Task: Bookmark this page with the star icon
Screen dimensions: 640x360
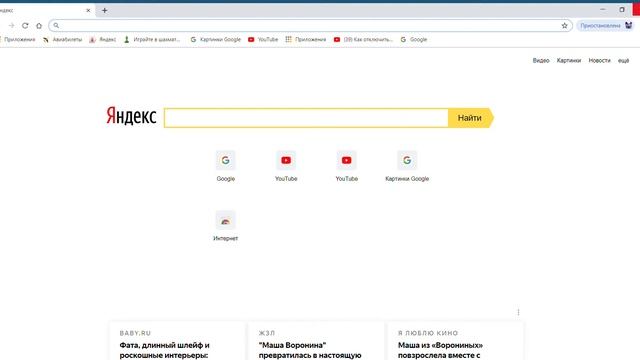Action: 564,26
